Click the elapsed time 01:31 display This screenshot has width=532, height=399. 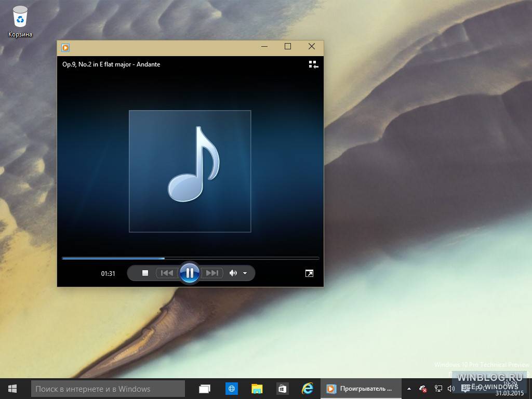[x=108, y=273]
